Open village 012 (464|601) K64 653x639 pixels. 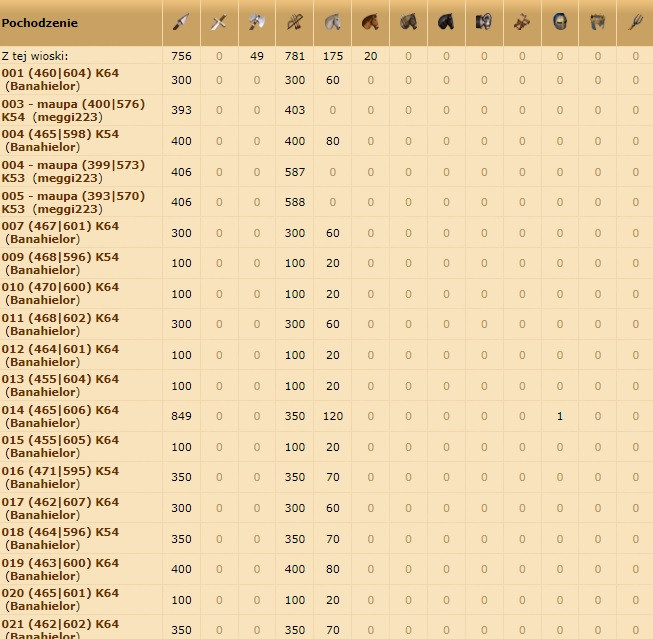(x=60, y=349)
